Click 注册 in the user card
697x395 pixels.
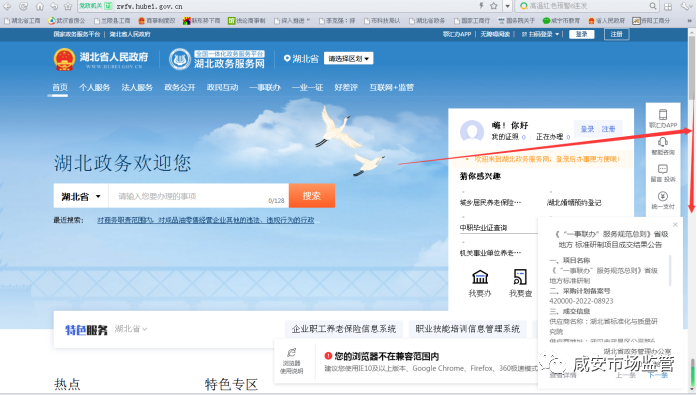608,129
